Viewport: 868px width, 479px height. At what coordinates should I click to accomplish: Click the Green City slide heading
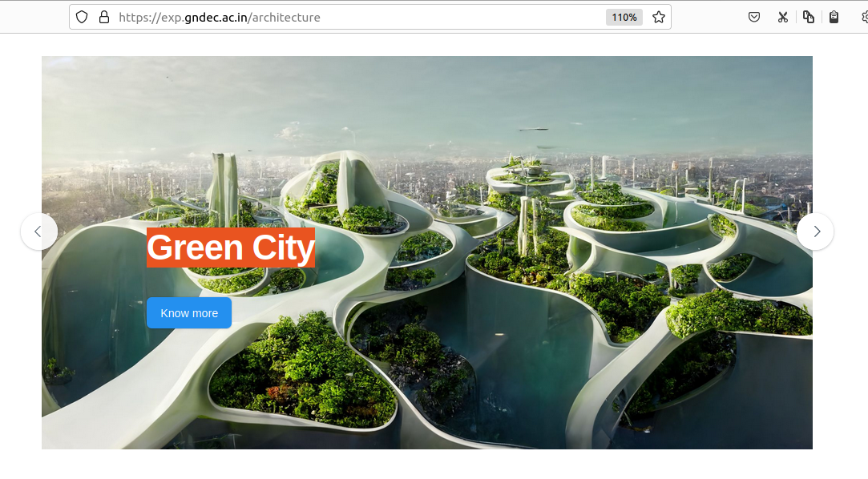[x=231, y=248]
